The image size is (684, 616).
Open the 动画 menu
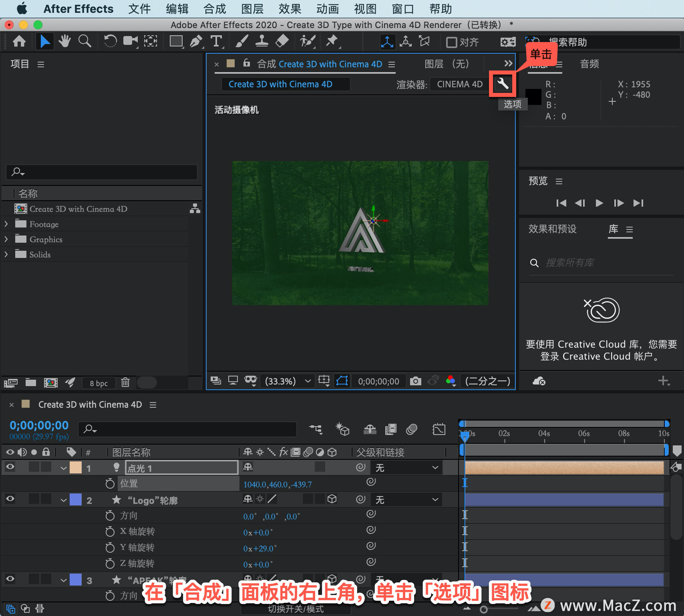328,9
